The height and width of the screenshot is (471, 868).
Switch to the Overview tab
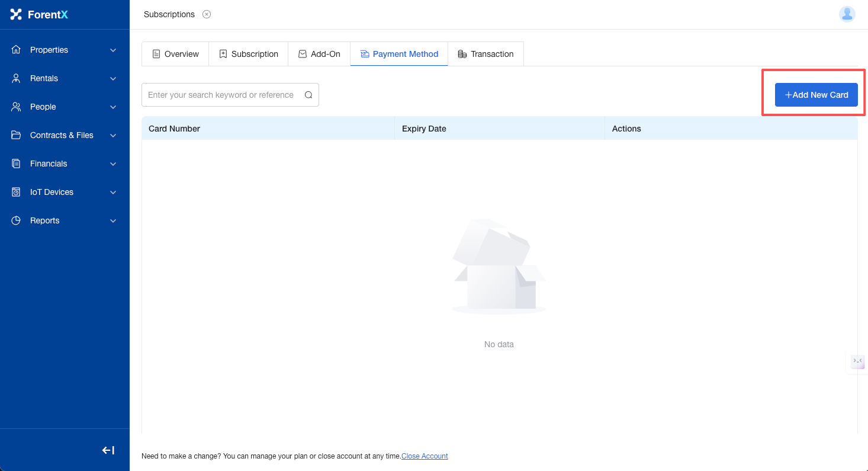click(x=175, y=54)
